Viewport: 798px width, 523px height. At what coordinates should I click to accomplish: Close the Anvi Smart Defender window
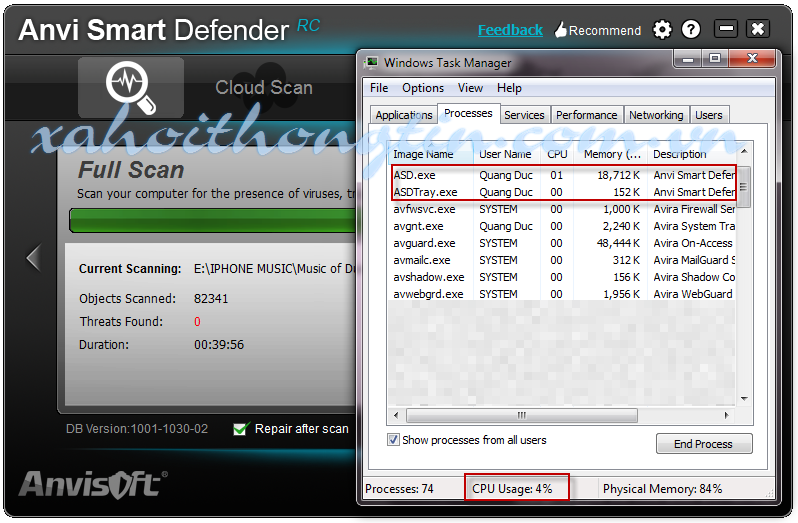click(x=758, y=28)
